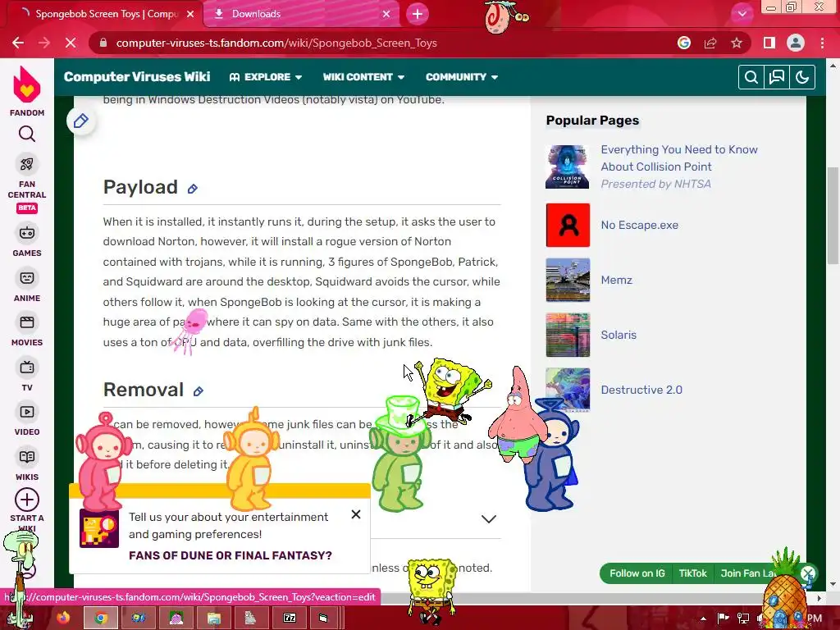
Task: Click the TikTok button
Action: pos(692,573)
